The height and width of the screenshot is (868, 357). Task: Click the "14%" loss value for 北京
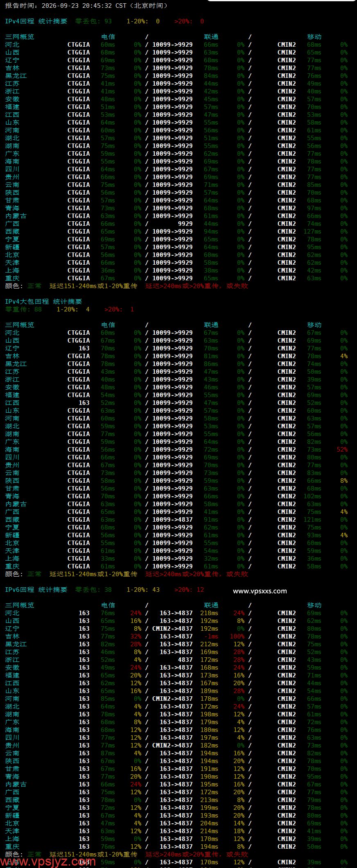[x=239, y=823]
